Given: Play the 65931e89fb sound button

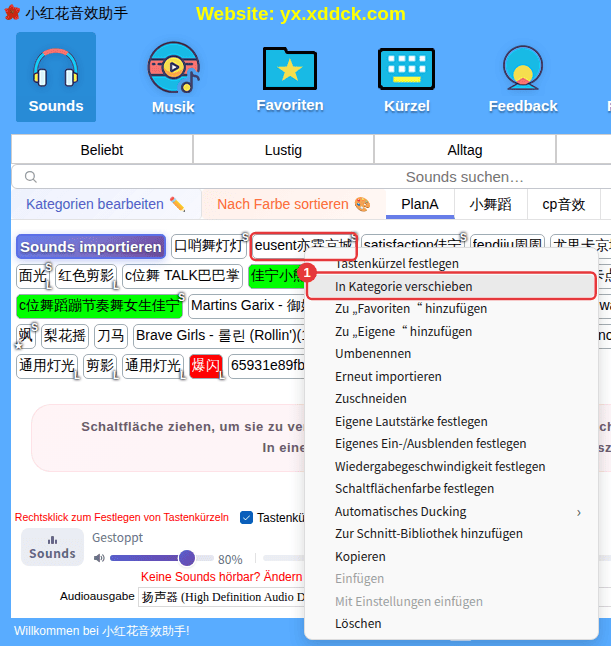Looking at the screenshot, I should [x=267, y=366].
